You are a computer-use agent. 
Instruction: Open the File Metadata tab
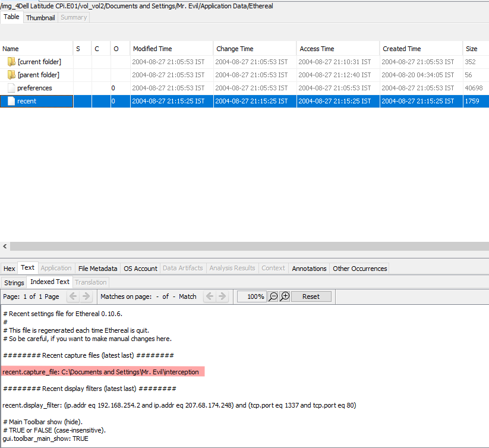click(97, 268)
